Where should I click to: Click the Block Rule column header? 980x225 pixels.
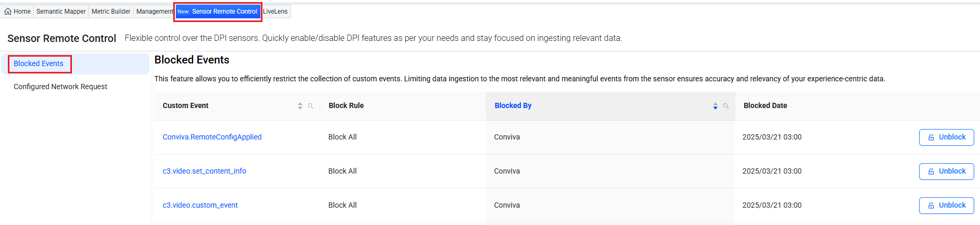346,106
